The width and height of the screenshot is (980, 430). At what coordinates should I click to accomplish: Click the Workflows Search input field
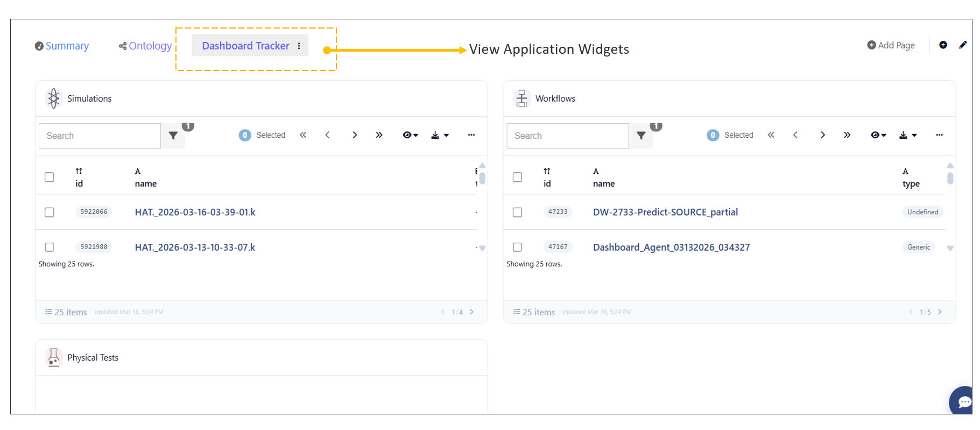pos(567,136)
